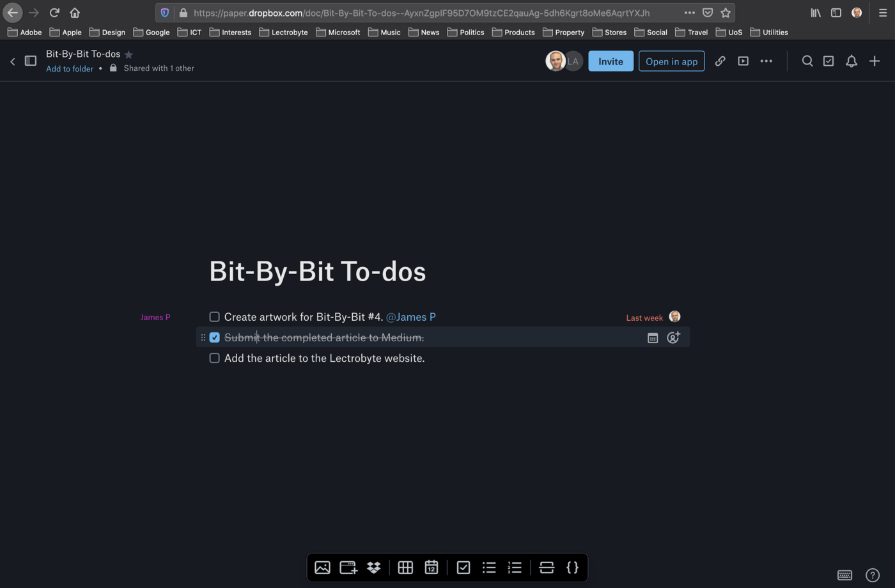Insert a divider from the bottom toolbar
Viewport: 895px width, 588px height.
point(547,568)
